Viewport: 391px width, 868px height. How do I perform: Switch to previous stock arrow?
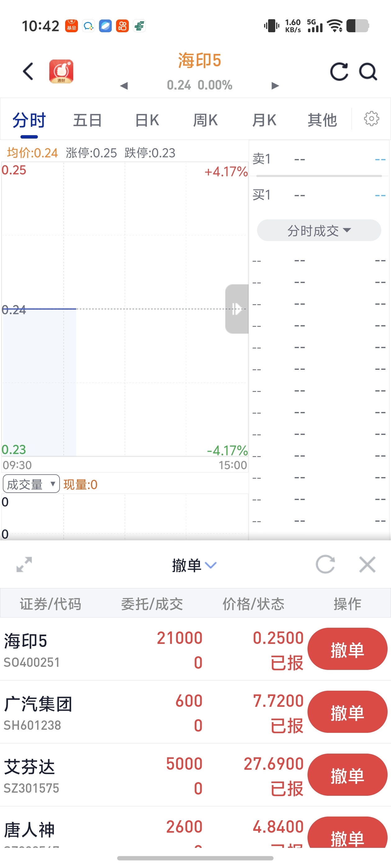coord(124,86)
